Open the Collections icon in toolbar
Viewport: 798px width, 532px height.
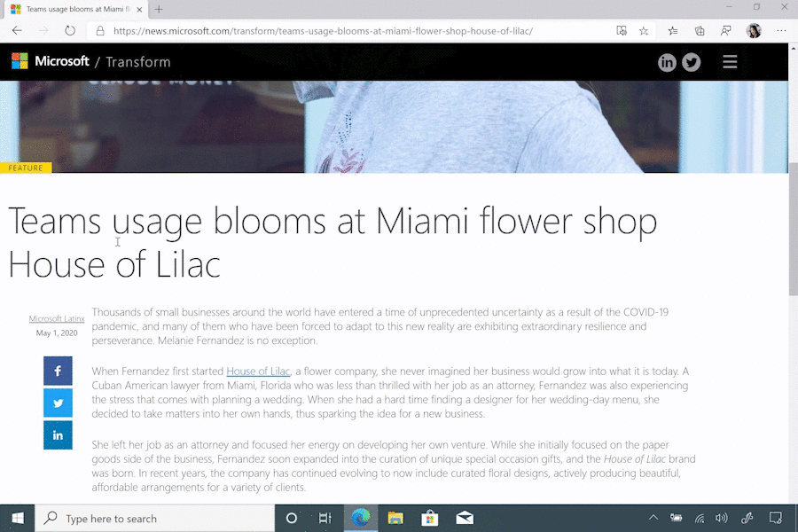point(700,30)
